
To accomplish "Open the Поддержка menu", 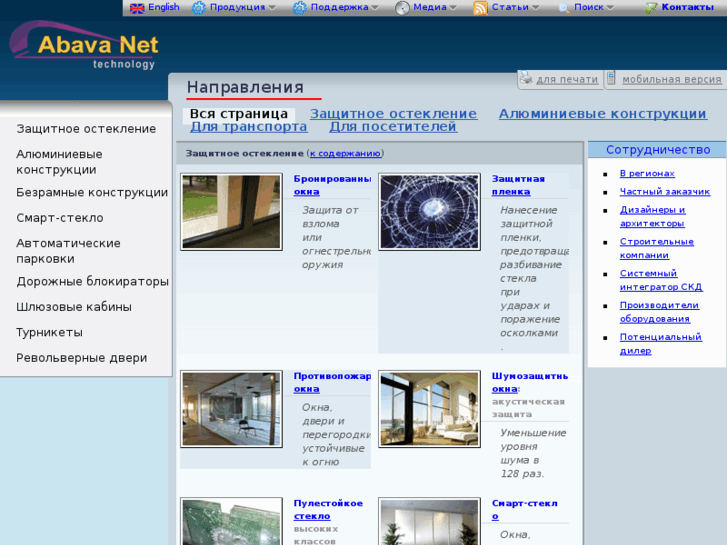I will point(339,7).
